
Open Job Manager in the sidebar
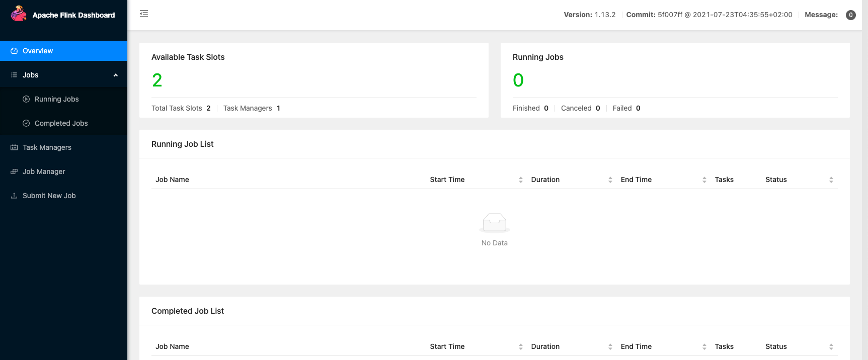[x=63, y=171]
